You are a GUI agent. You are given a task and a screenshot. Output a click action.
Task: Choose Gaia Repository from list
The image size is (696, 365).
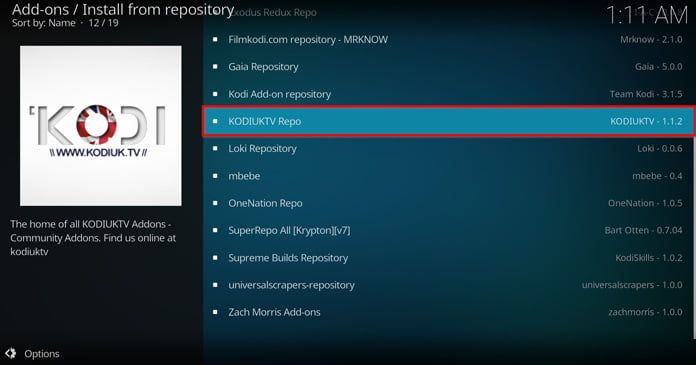pyautogui.click(x=448, y=67)
